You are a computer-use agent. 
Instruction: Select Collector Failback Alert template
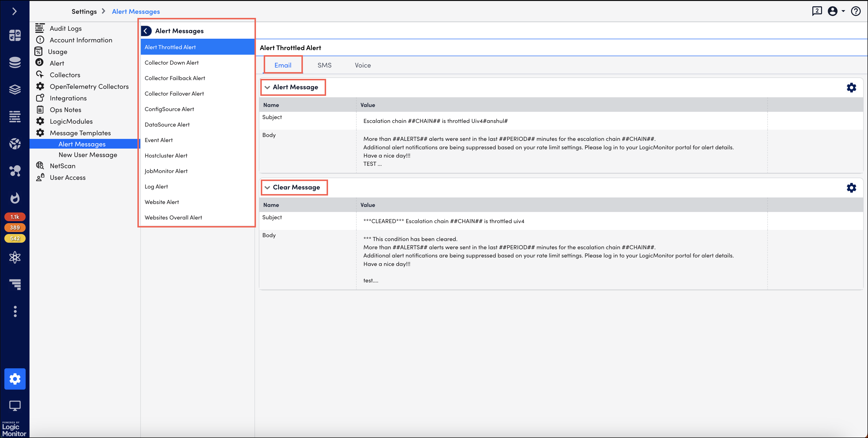(197, 78)
